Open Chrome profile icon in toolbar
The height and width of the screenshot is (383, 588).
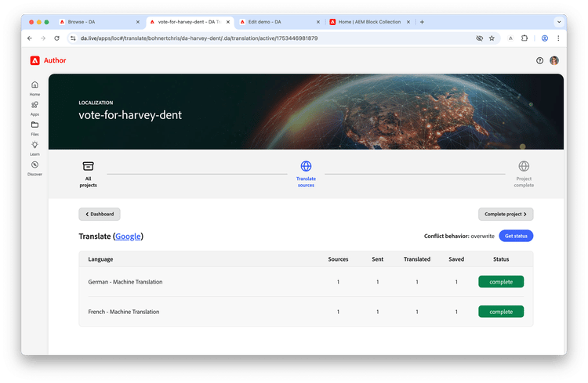pyautogui.click(x=545, y=38)
